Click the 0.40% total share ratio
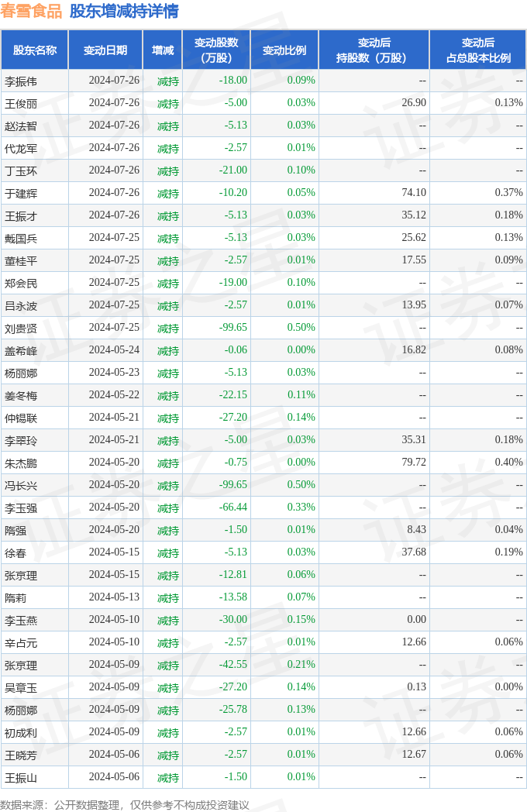The image size is (527, 812). (x=509, y=462)
